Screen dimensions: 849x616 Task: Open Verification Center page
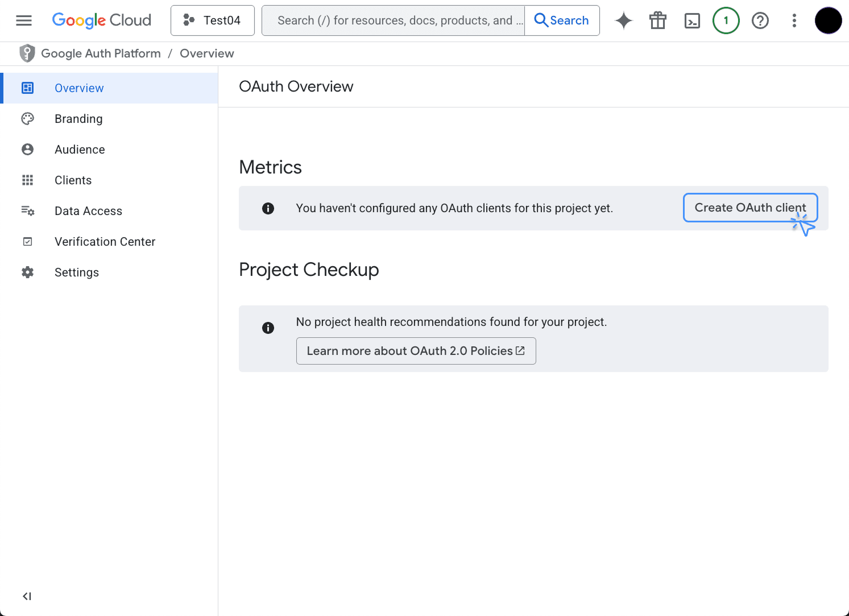point(105,242)
